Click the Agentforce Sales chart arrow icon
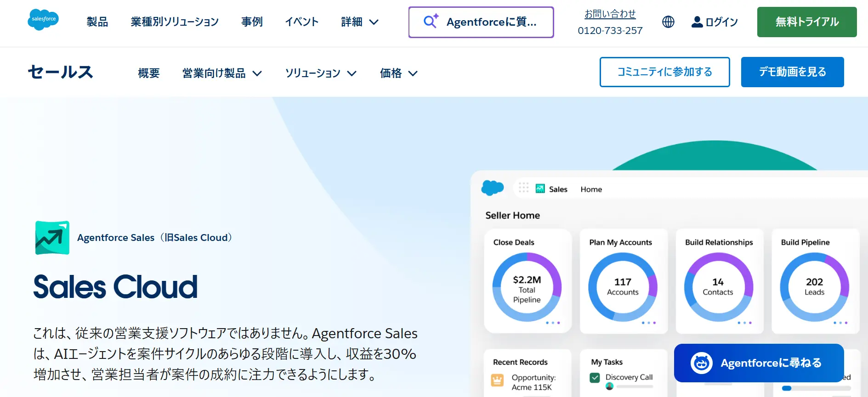The width and height of the screenshot is (868, 397). pyautogui.click(x=52, y=238)
